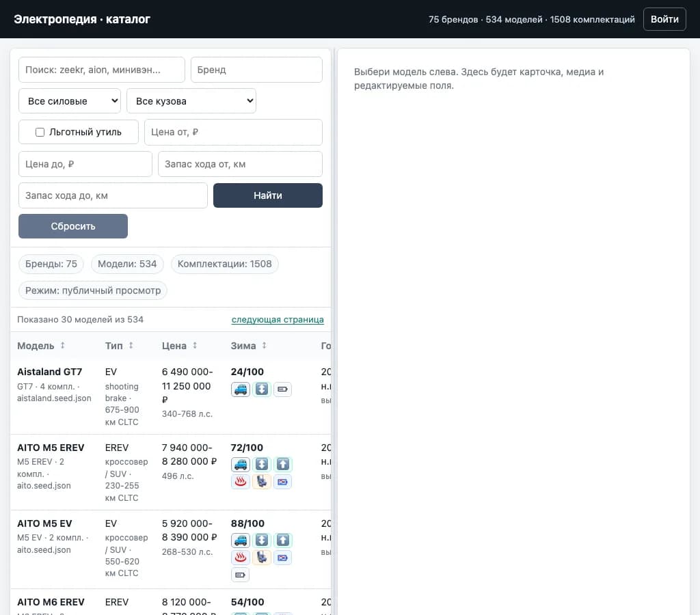Click gray battery icon in AITO M5 EV row
Viewport: 700px width, 615px height.
tap(240, 575)
